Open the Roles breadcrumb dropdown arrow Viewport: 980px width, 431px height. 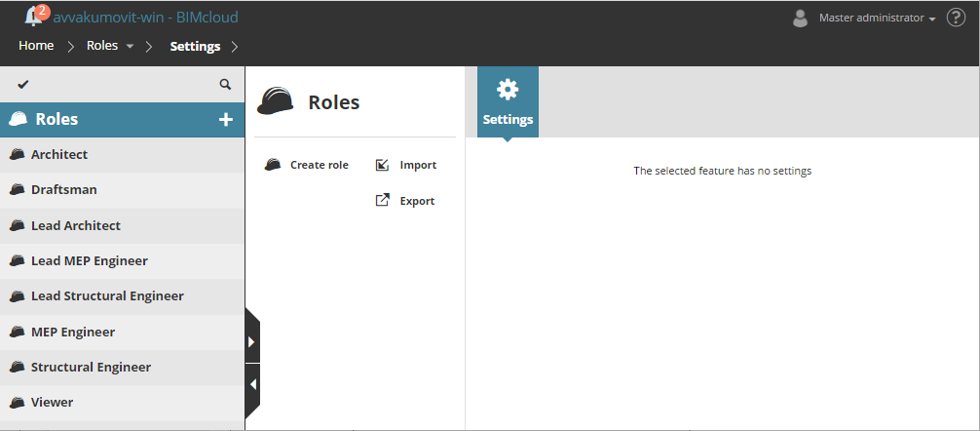click(x=130, y=46)
